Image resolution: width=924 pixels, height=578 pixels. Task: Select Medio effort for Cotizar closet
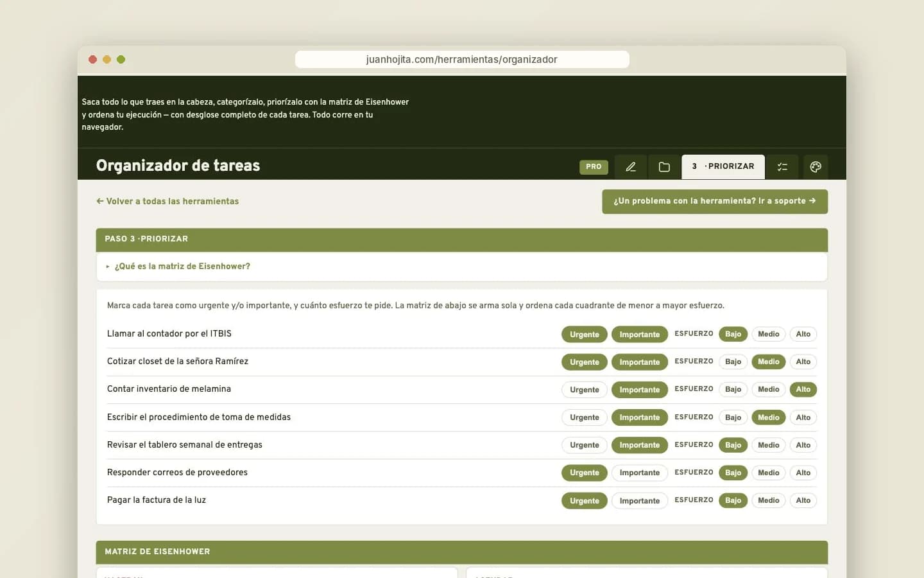click(769, 362)
